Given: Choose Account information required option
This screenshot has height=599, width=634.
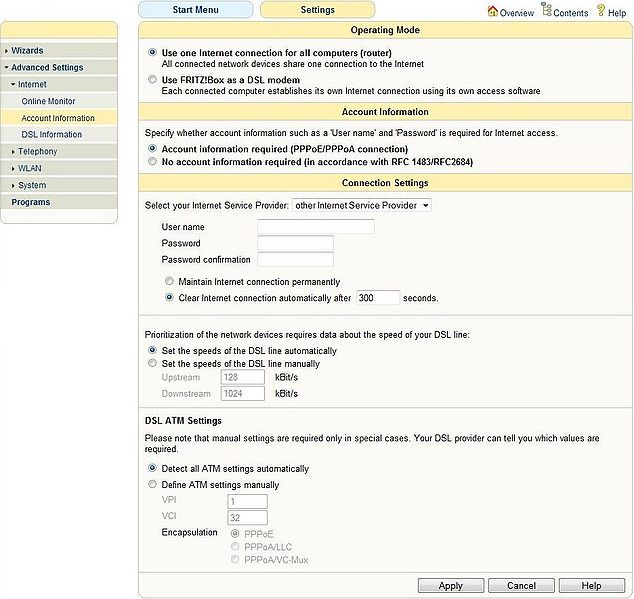Looking at the screenshot, I should click(152, 149).
